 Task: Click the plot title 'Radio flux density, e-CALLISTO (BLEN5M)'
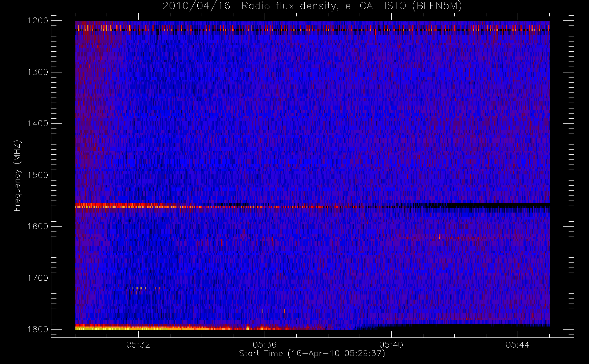click(x=352, y=6)
